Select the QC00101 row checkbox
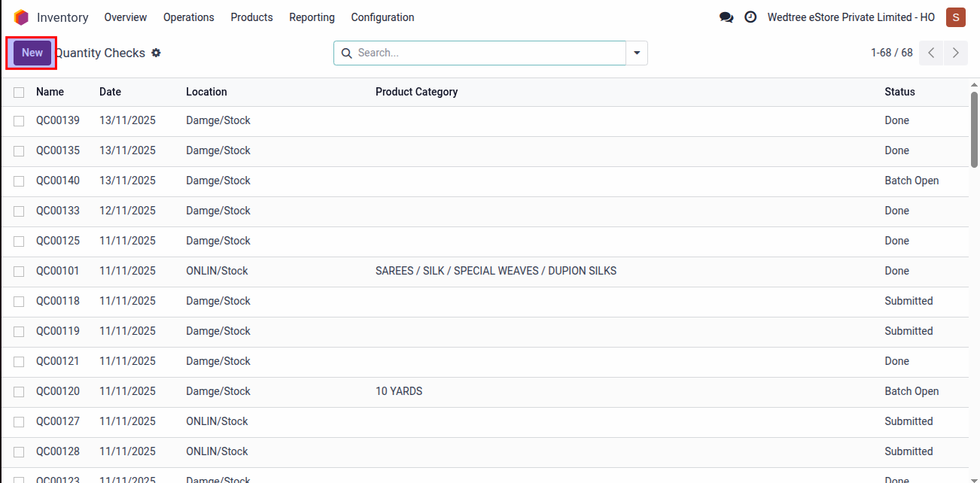Screen dimensions: 980x483 [19, 272]
